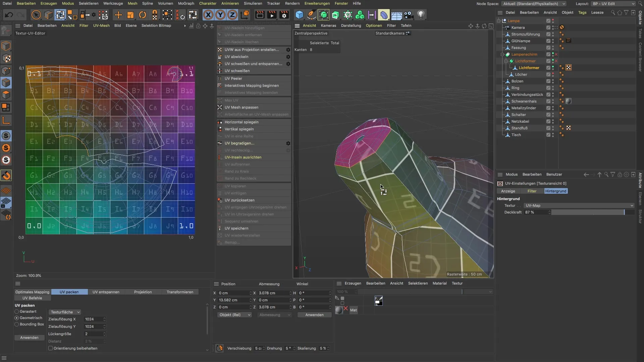Viewport: 644px width, 362px height.
Task: Adjust the Deckkraft opacity slider
Action: (593, 212)
